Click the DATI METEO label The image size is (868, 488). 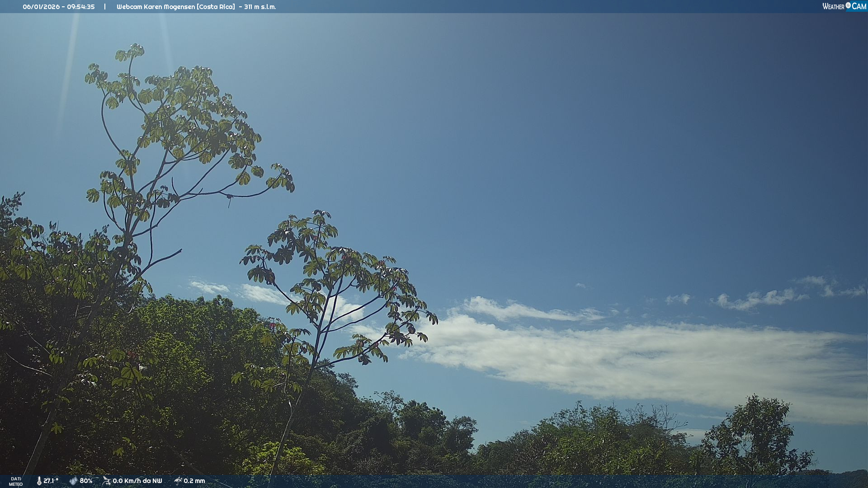click(x=16, y=481)
